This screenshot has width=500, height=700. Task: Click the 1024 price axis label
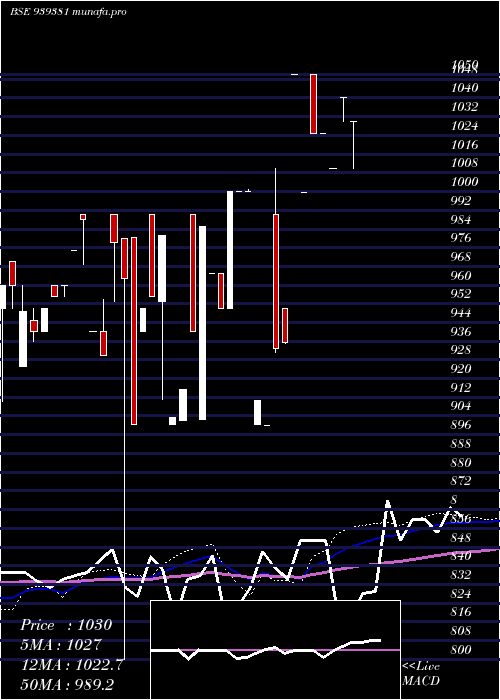pyautogui.click(x=464, y=125)
